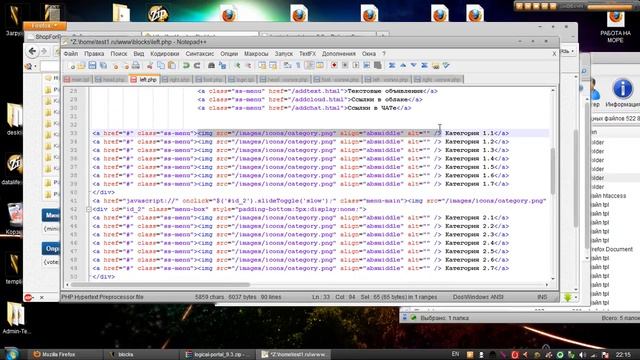Screen dimensions: 640x360
Task: Open the Файл menu
Action: coord(71,54)
